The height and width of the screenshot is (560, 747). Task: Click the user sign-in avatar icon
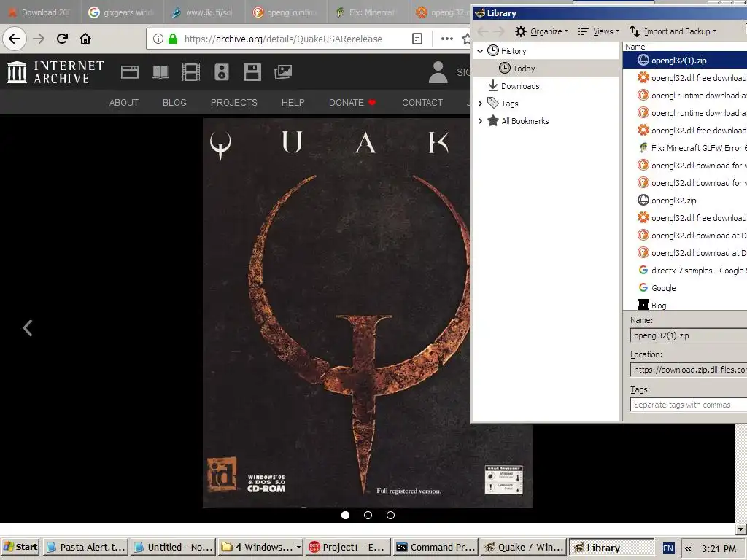tap(438, 72)
